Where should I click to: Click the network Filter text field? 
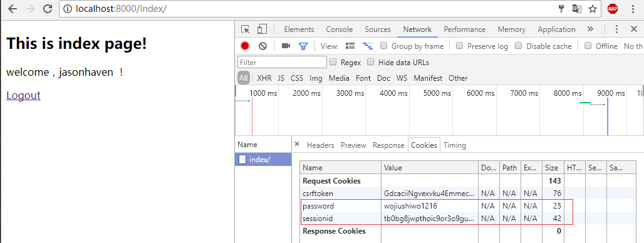(x=282, y=63)
